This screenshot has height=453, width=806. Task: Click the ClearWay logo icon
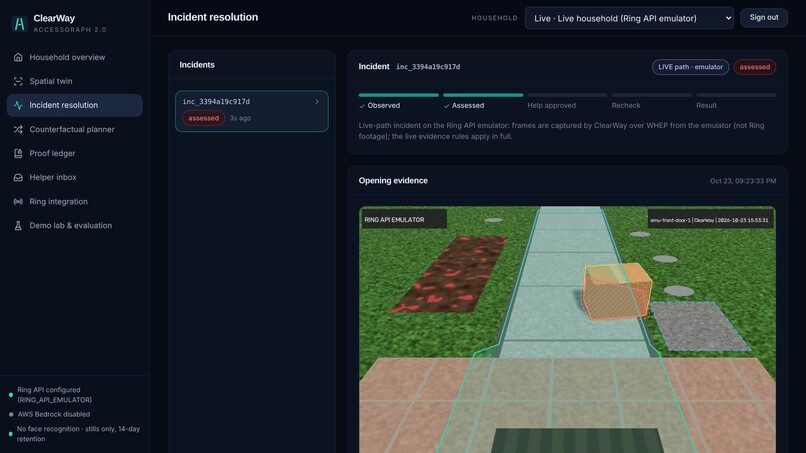tap(19, 24)
